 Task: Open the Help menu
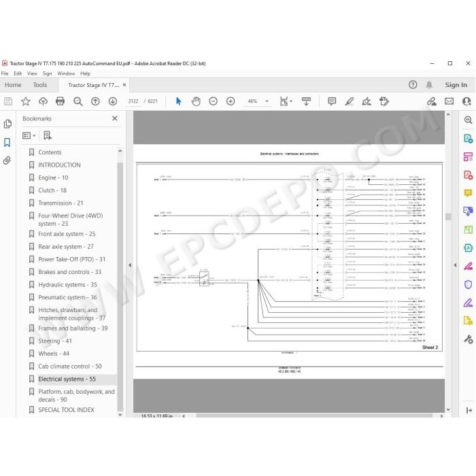(x=85, y=73)
